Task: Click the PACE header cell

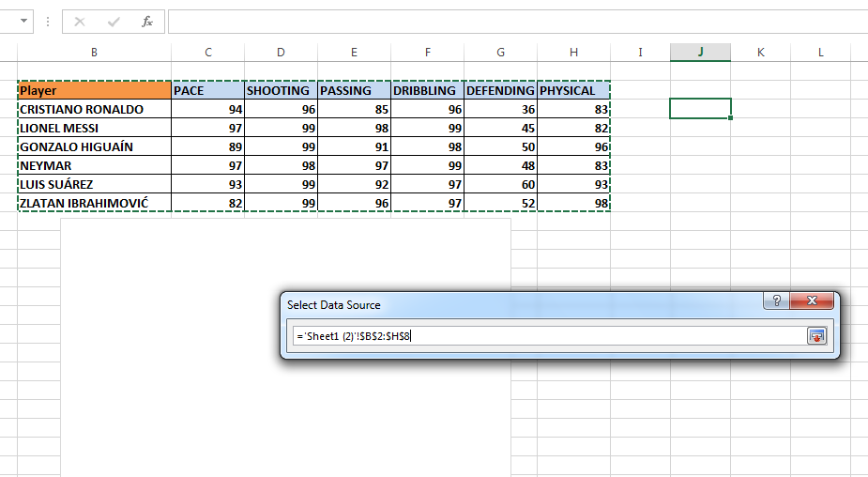Action: (208, 90)
